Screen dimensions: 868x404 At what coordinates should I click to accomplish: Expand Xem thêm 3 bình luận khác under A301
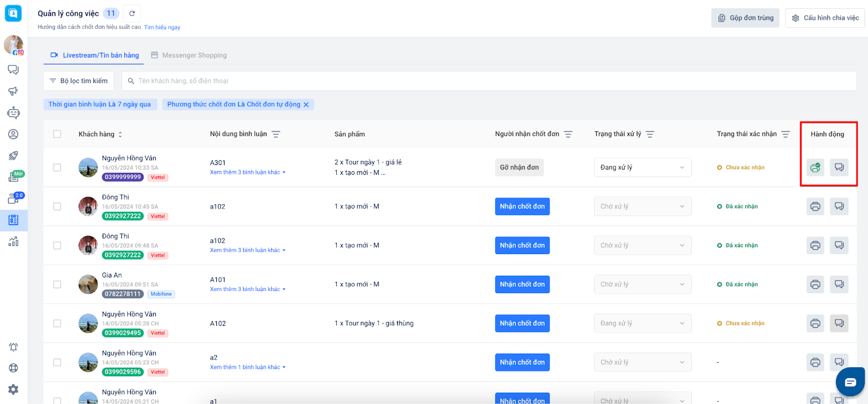[x=247, y=173]
